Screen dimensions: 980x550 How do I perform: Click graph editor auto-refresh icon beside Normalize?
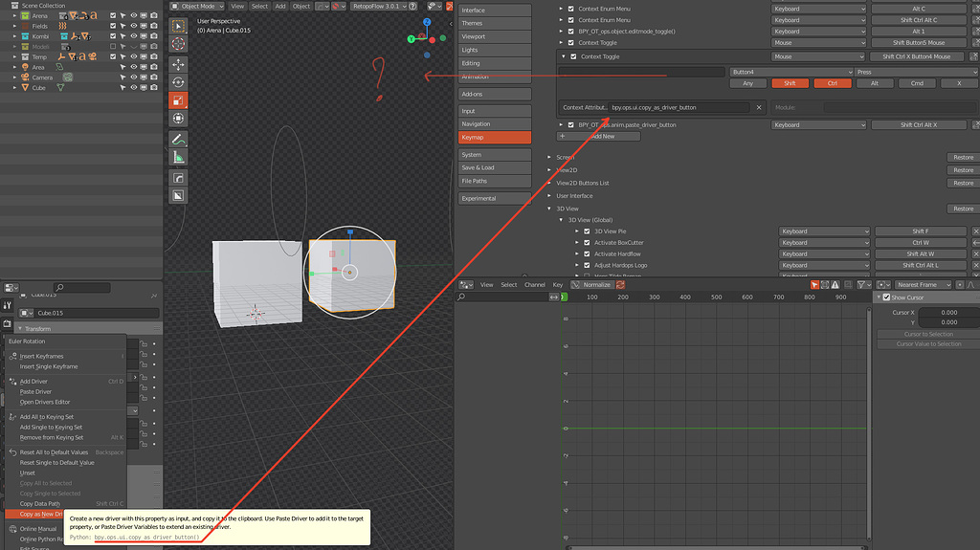620,285
